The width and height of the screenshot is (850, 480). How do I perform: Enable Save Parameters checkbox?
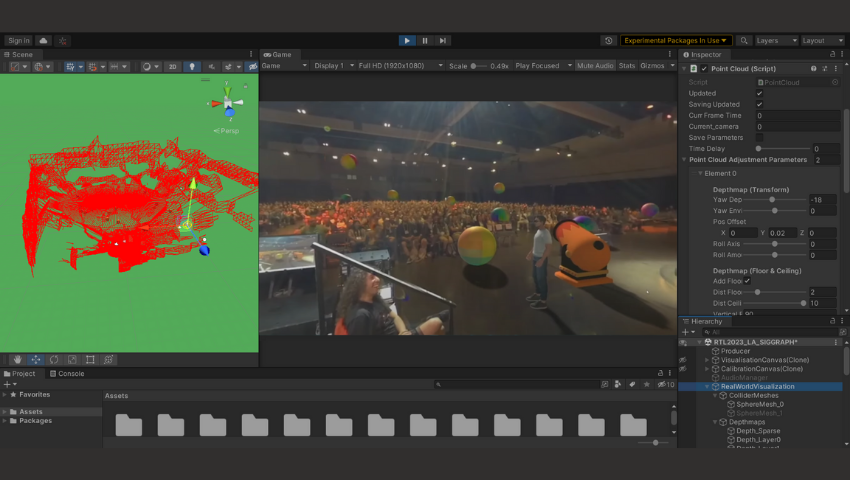(759, 137)
